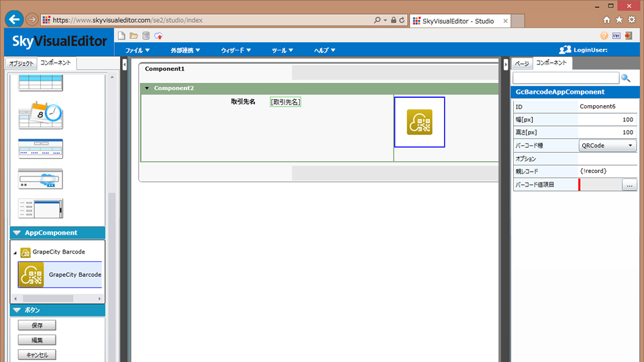Click the ellipsis button for バーコード値項目
644x362 pixels.
629,185
